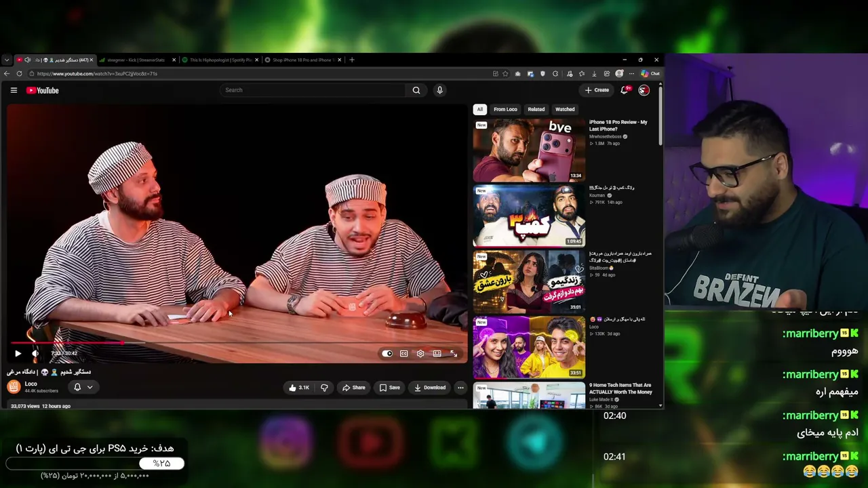868x488 pixels.
Task: Click the Download button
Action: point(430,388)
